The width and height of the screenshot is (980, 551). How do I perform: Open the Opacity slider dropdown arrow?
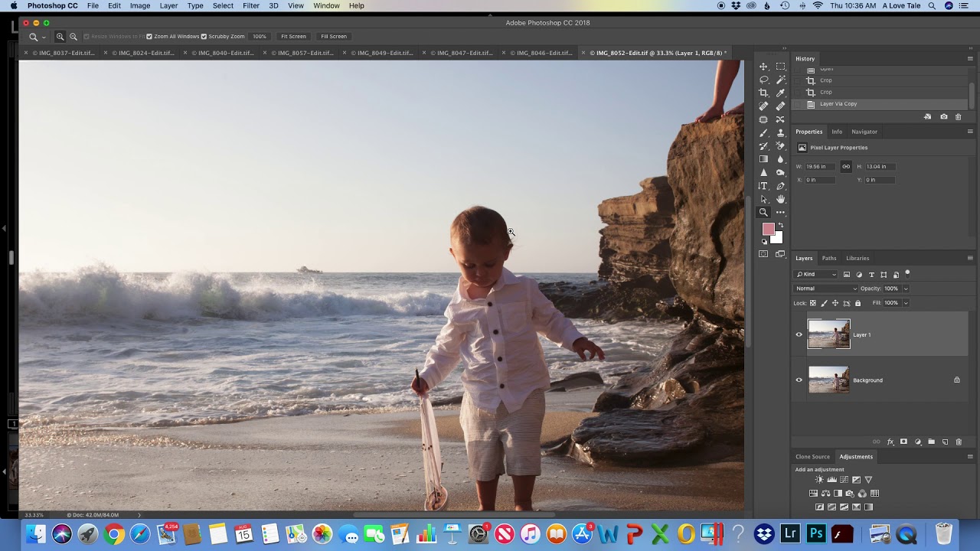click(906, 289)
